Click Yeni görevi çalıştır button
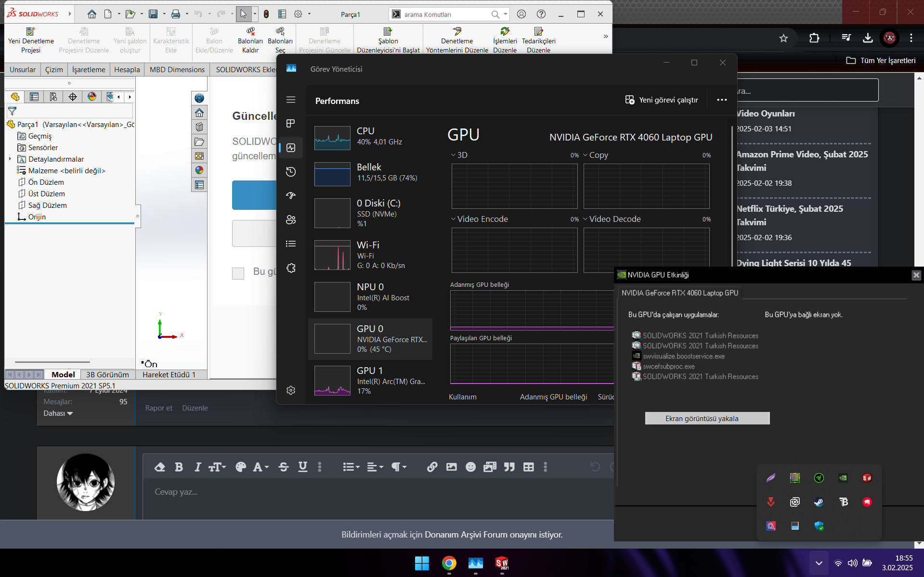Image resolution: width=924 pixels, height=577 pixels. 662,100
